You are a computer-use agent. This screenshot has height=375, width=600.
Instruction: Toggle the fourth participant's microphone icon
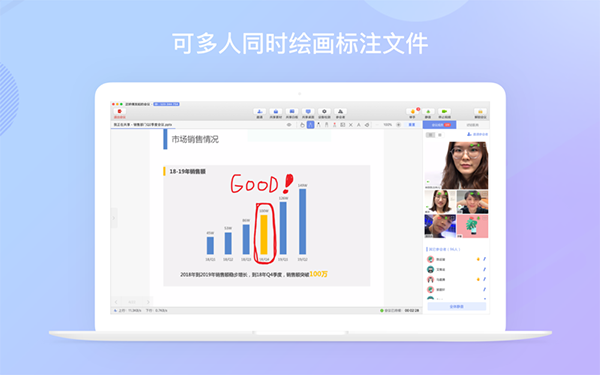pyautogui.click(x=484, y=289)
